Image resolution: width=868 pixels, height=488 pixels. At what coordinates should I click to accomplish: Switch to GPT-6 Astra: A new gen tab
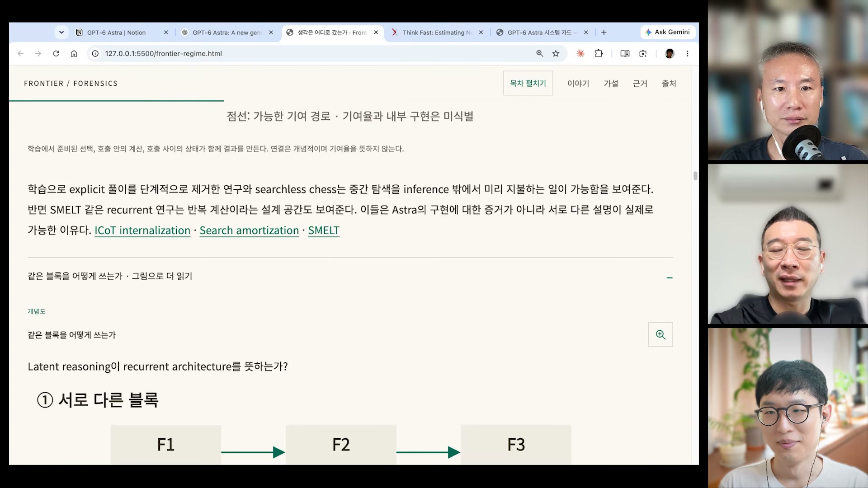point(227,33)
